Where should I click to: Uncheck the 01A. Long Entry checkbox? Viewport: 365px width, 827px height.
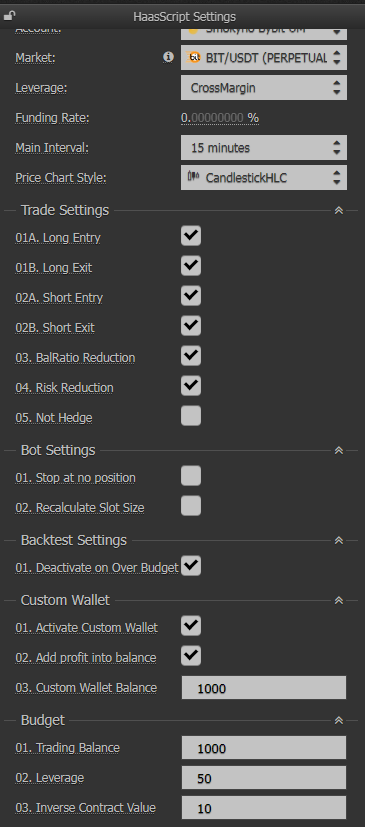[x=191, y=236]
